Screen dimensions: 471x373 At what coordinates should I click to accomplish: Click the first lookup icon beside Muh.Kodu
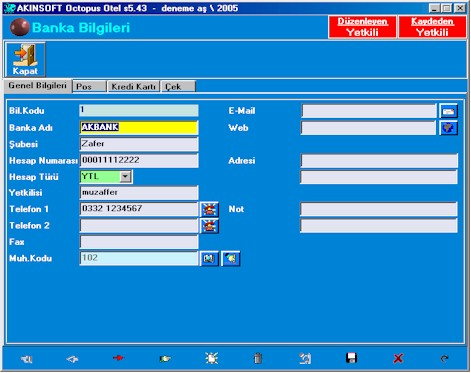(209, 259)
